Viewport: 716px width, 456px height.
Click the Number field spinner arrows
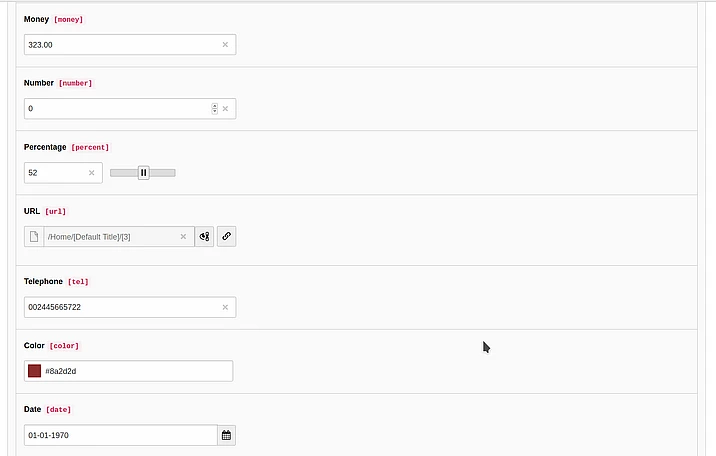pyautogui.click(x=214, y=109)
